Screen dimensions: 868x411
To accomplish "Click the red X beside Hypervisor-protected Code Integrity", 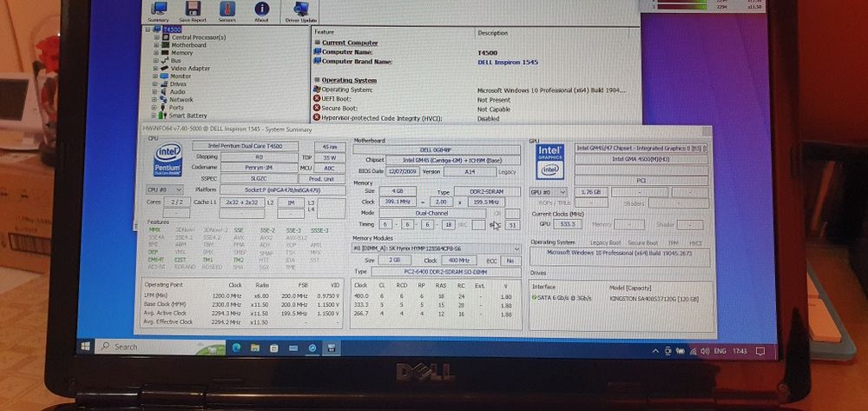I will (x=317, y=118).
